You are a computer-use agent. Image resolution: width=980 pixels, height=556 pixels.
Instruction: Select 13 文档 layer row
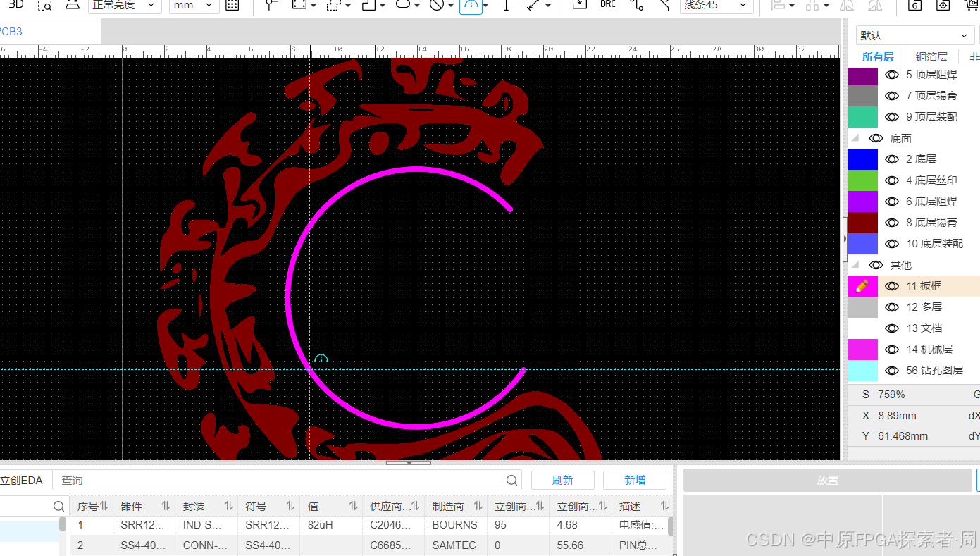914,328
